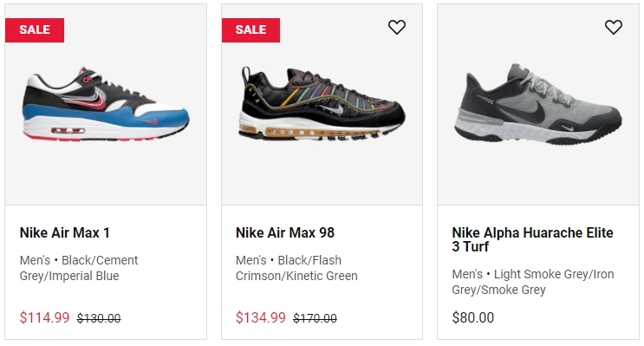Click the $80.00 price
The image size is (644, 346).
(473, 317)
